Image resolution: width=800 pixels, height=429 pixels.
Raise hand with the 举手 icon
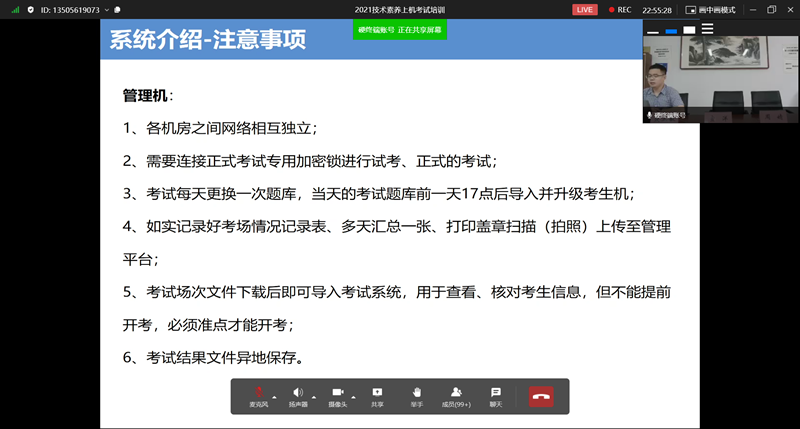(416, 394)
